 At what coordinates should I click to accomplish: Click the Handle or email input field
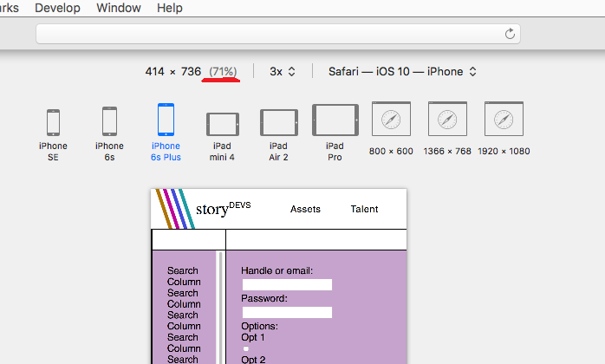(287, 284)
